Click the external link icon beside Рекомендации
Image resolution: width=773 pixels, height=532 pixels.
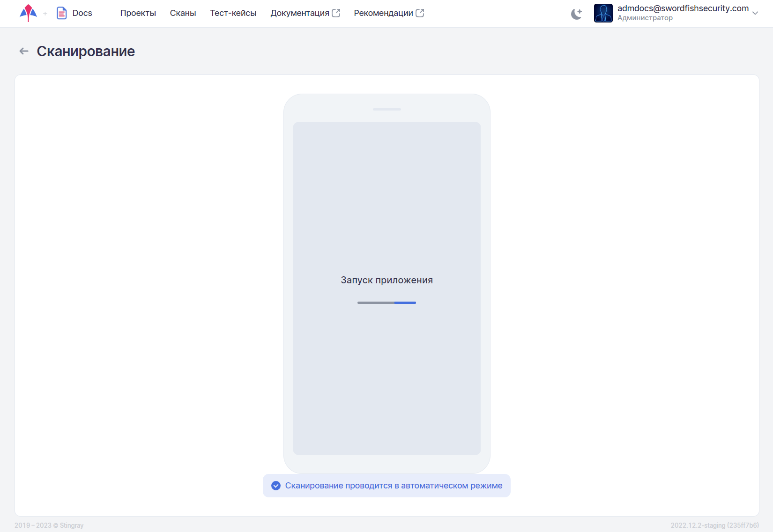tap(420, 13)
